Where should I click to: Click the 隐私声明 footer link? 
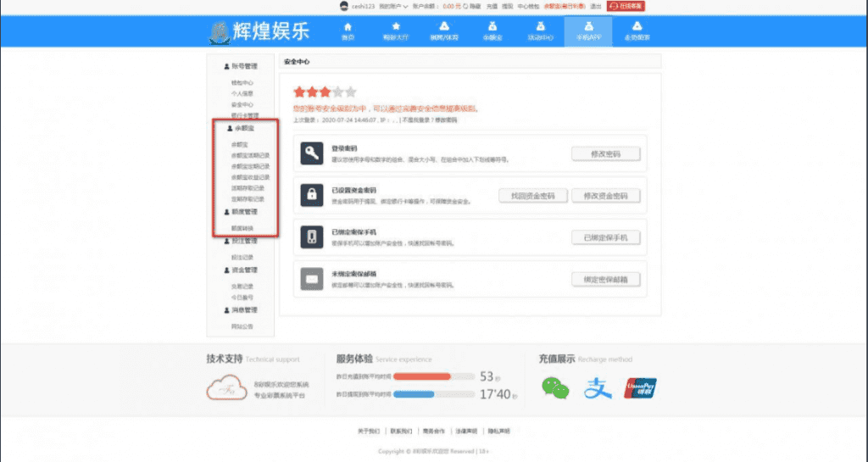(x=498, y=431)
